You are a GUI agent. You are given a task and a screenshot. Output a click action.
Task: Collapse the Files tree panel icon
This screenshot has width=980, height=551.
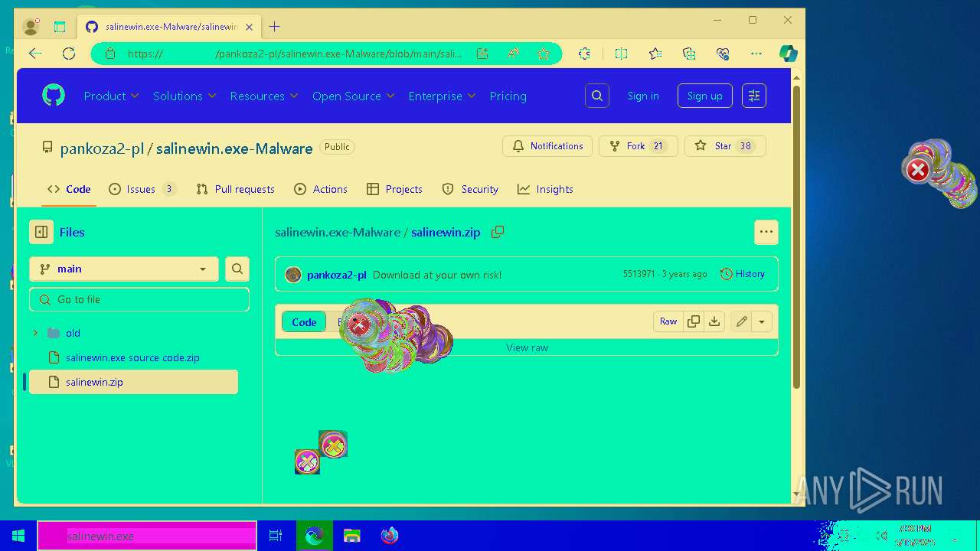point(41,232)
